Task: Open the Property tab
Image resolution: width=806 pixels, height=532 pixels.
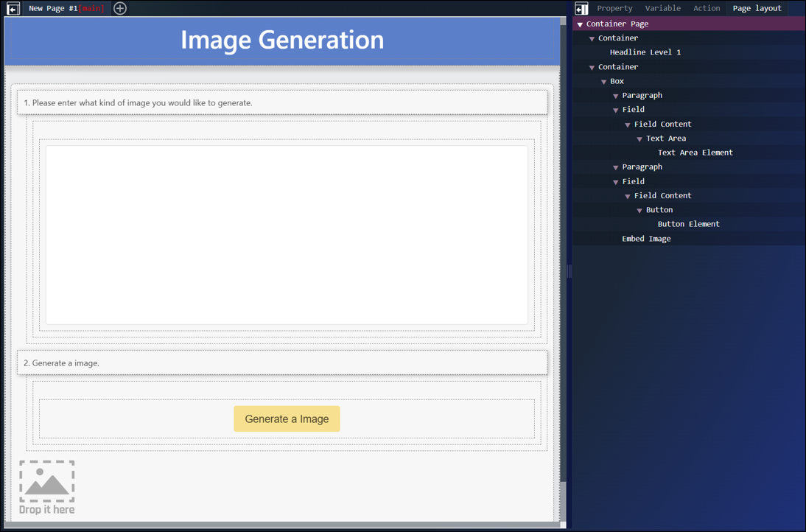Action: [x=614, y=8]
